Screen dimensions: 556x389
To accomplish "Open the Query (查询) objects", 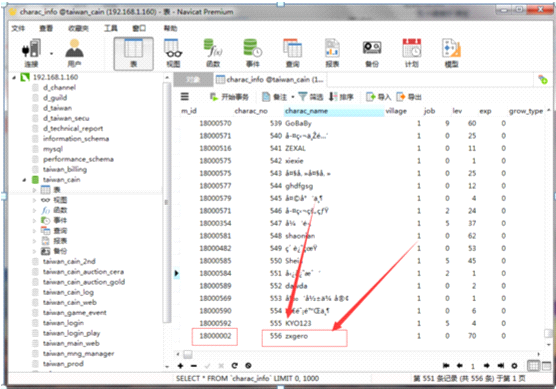I will pos(293,52).
